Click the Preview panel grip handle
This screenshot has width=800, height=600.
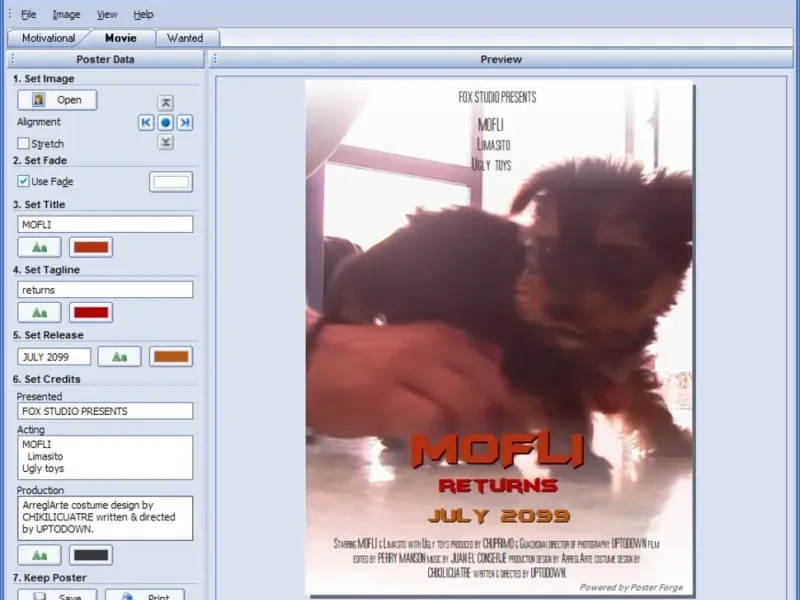[215, 59]
